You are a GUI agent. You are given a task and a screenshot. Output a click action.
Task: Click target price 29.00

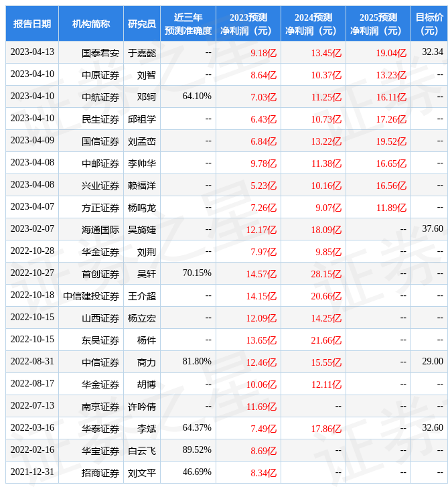tap(433, 362)
